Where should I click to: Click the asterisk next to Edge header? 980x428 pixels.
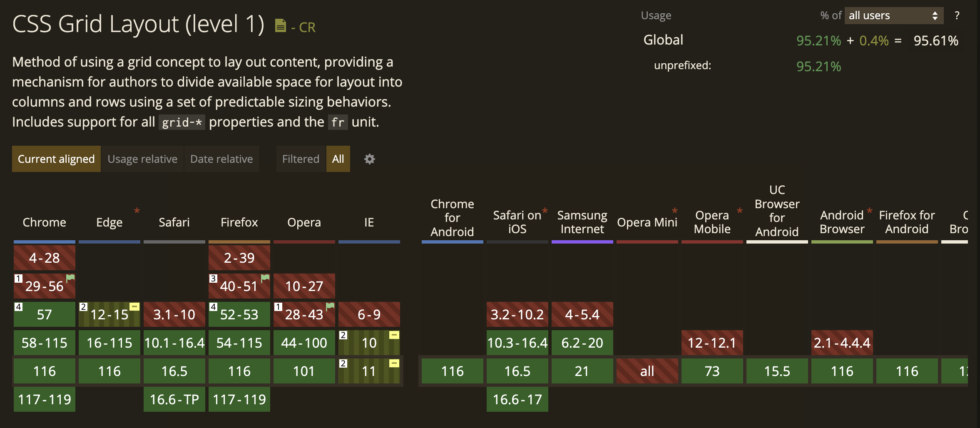(x=137, y=211)
